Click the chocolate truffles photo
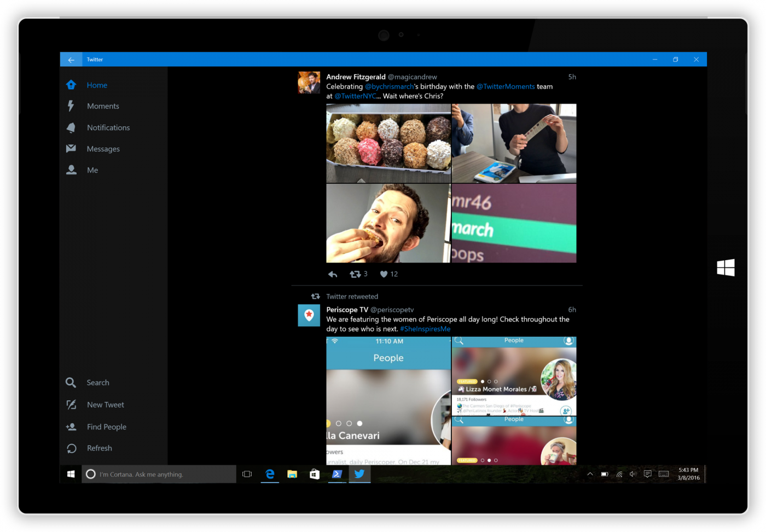This screenshot has width=766, height=532. pos(388,143)
